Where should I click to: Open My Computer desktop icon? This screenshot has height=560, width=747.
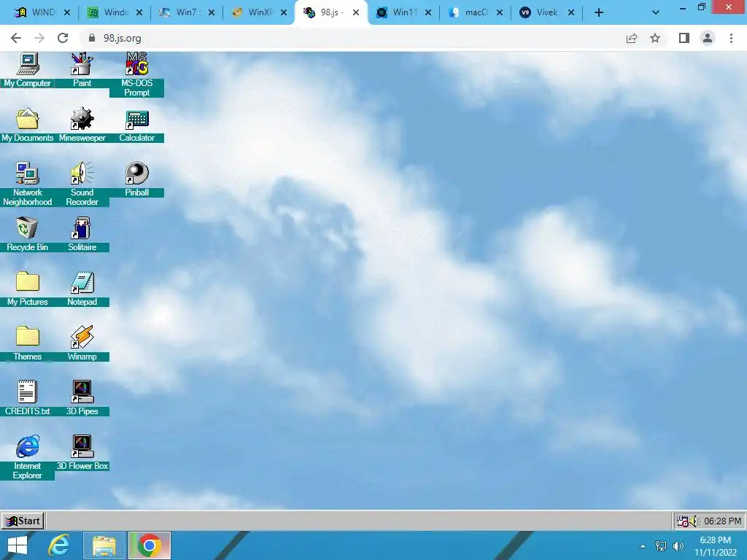(27, 70)
